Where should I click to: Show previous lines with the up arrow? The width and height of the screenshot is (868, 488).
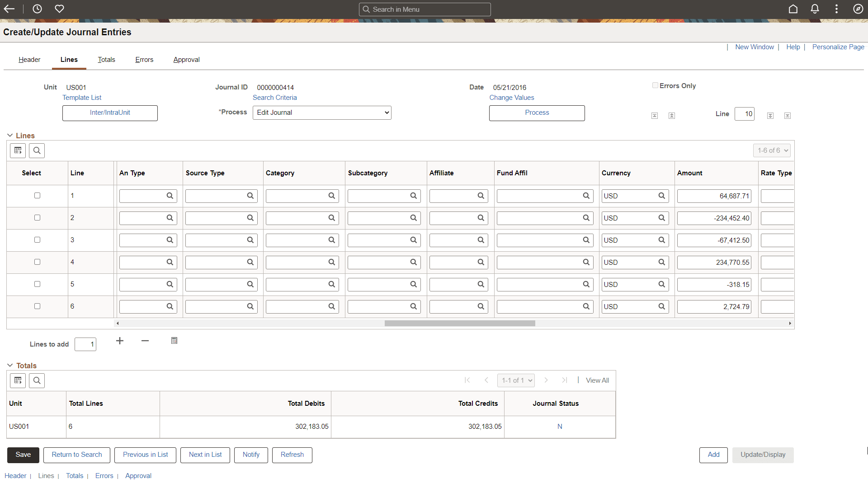672,116
